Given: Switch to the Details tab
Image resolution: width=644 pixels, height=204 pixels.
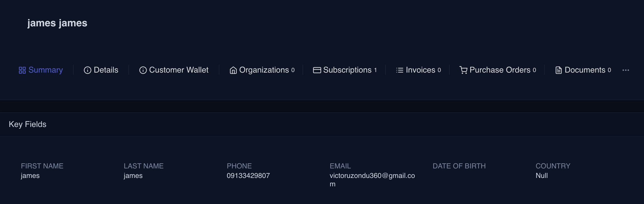Looking at the screenshot, I should click(106, 70).
